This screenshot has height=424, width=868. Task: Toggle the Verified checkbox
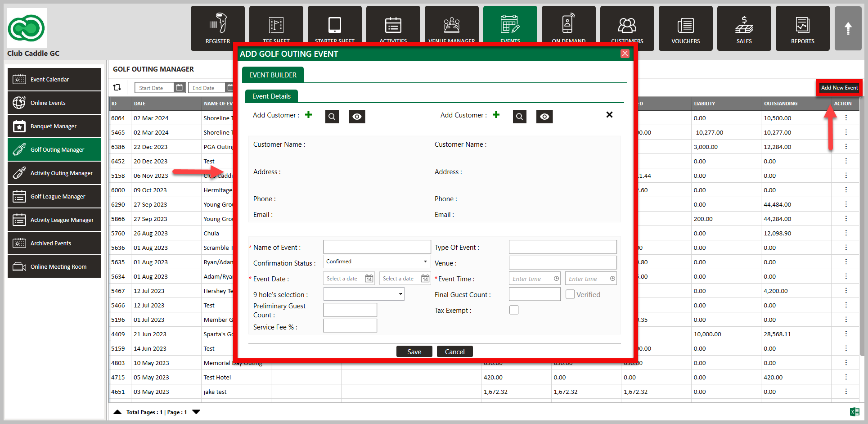570,294
